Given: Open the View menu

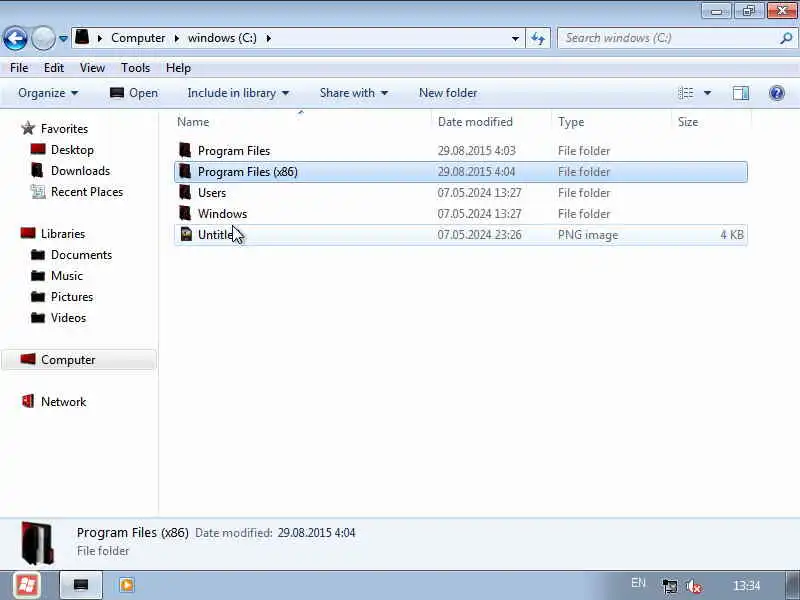Looking at the screenshot, I should pyautogui.click(x=92, y=68).
